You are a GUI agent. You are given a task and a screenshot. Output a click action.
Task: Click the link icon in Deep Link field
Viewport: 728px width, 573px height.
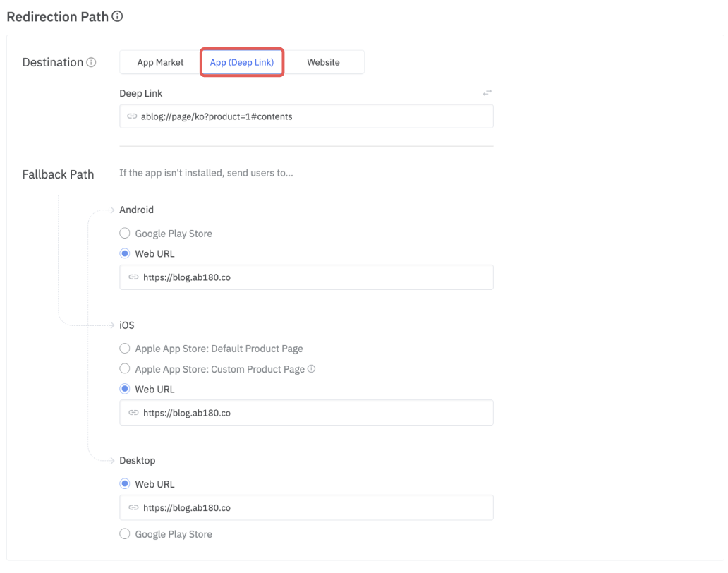pos(132,116)
